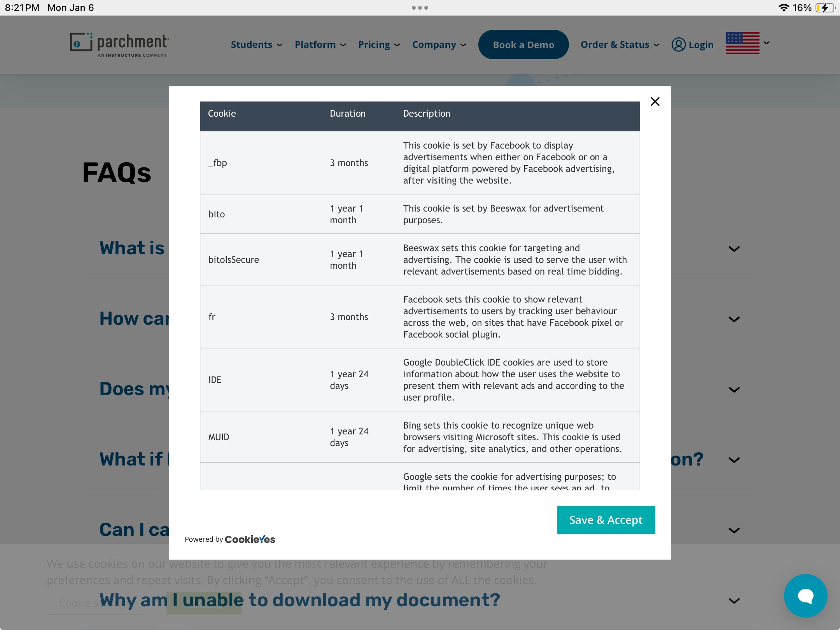This screenshot has height=630, width=840.
Task: Click the 'Duration' column header
Action: [x=348, y=114]
